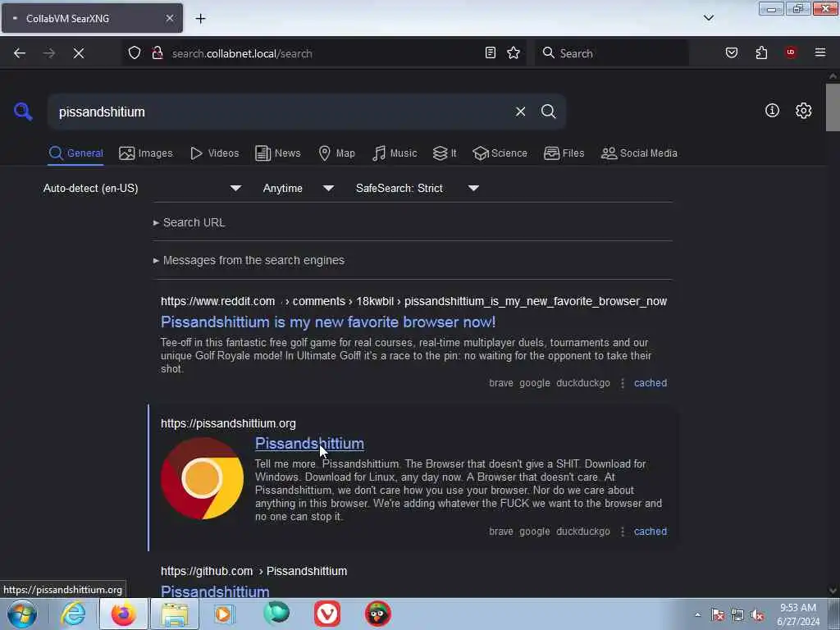840x630 pixels.
Task: Switch to the It category
Action: (445, 153)
